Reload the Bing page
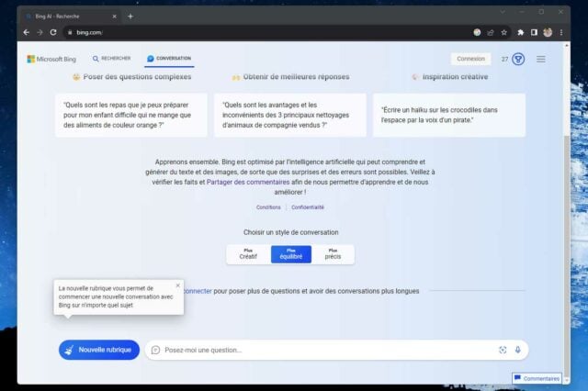The width and height of the screenshot is (588, 391). click(x=53, y=33)
